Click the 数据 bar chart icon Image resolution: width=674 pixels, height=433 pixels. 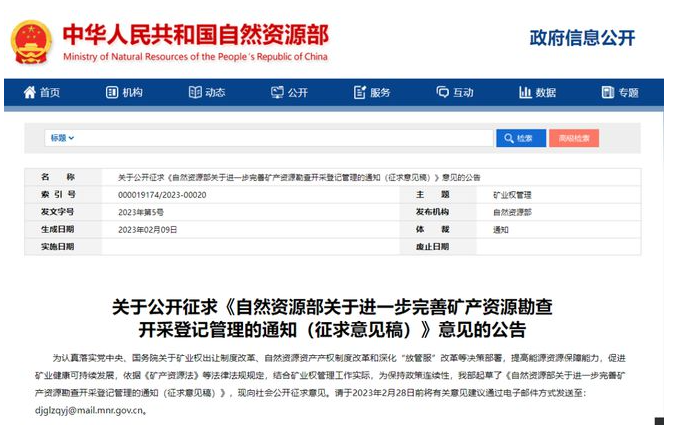pos(524,93)
